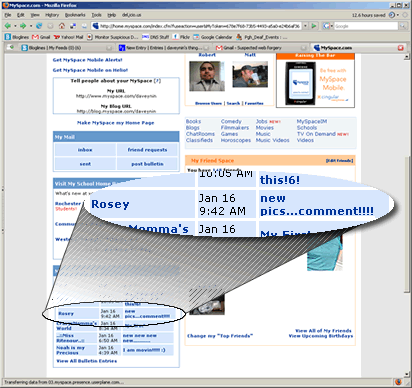Image resolution: width=412 pixels, height=388 pixels.
Task: Click View Upcoming Birthdays link
Action: [x=321, y=336]
